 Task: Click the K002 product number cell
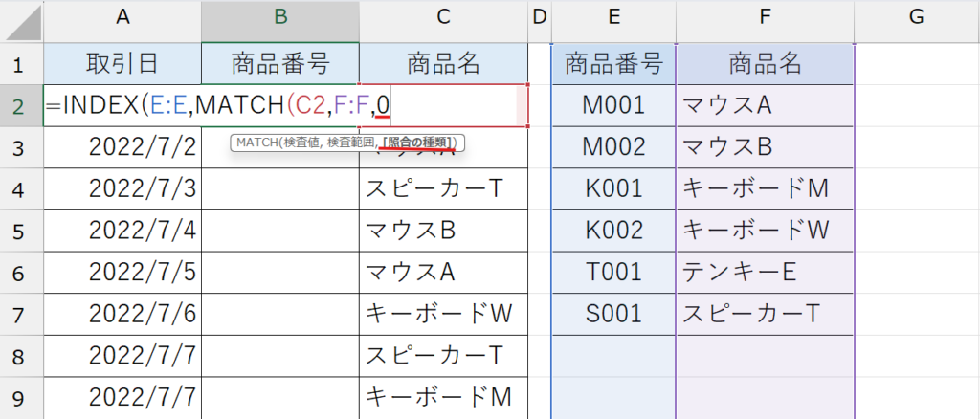pyautogui.click(x=613, y=232)
